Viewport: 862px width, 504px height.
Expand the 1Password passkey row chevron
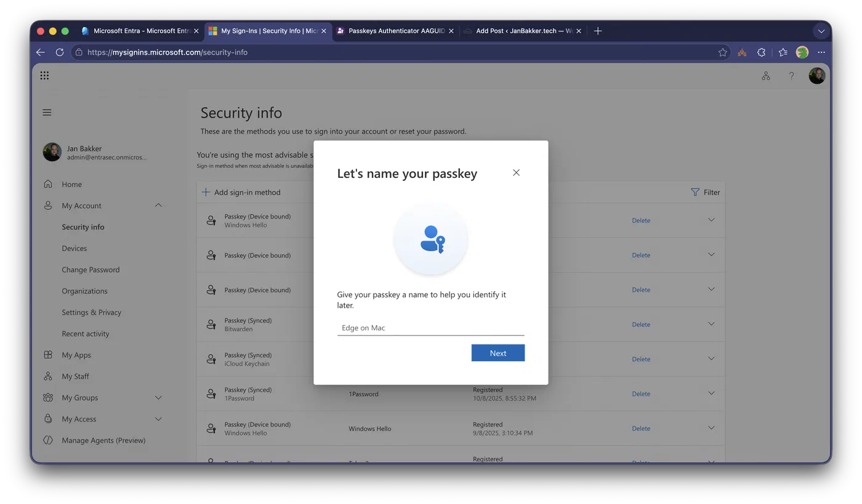711,393
